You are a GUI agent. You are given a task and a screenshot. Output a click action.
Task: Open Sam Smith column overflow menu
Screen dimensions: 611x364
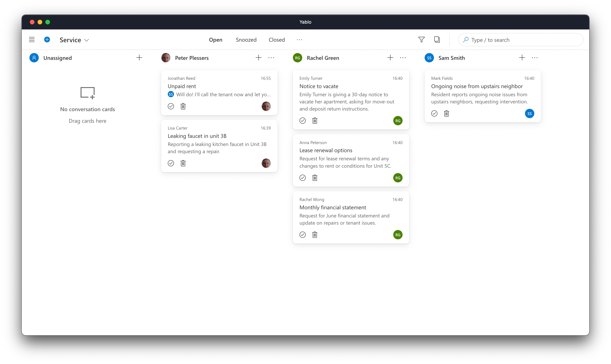tap(535, 57)
